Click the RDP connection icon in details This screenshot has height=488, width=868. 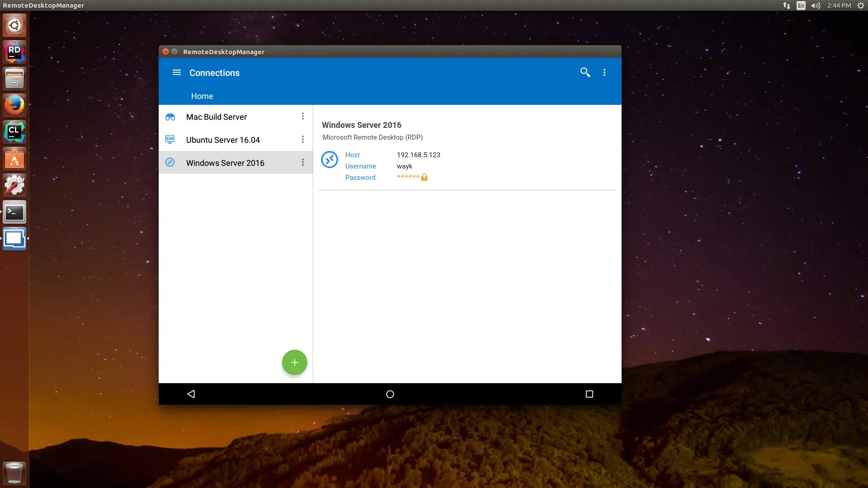(330, 160)
